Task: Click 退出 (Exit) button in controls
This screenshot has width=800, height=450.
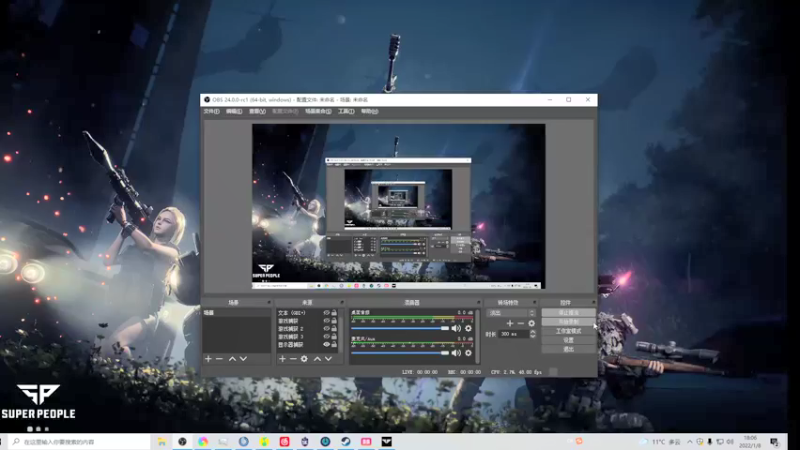Action: [568, 349]
